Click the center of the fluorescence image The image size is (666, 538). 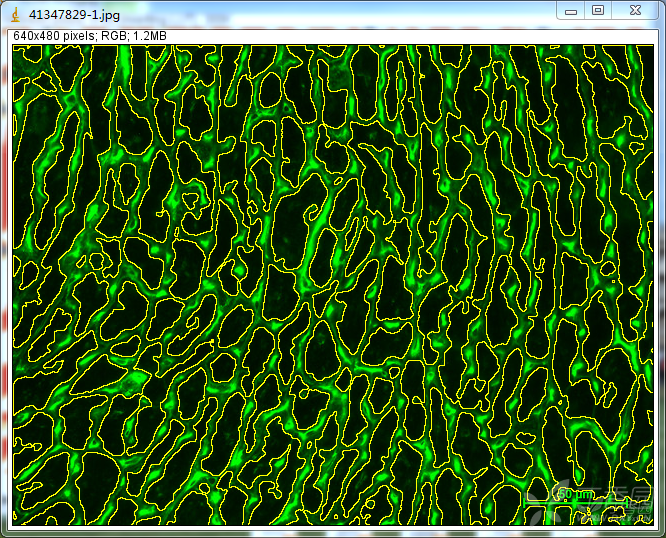tap(333, 285)
